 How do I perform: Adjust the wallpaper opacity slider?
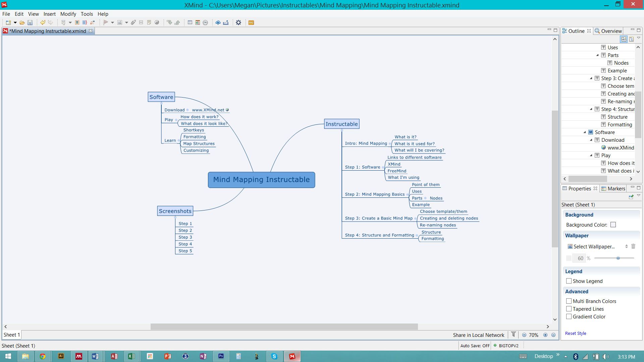tap(618, 258)
